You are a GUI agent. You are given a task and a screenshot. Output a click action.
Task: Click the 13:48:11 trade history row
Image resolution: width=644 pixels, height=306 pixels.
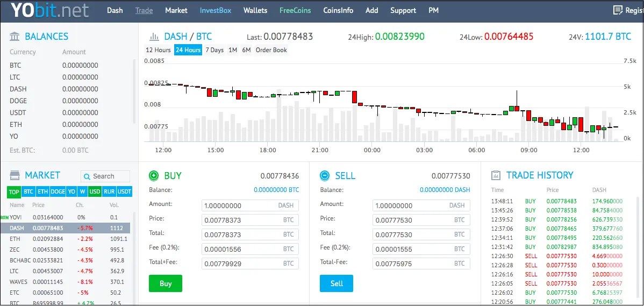[x=557, y=201]
